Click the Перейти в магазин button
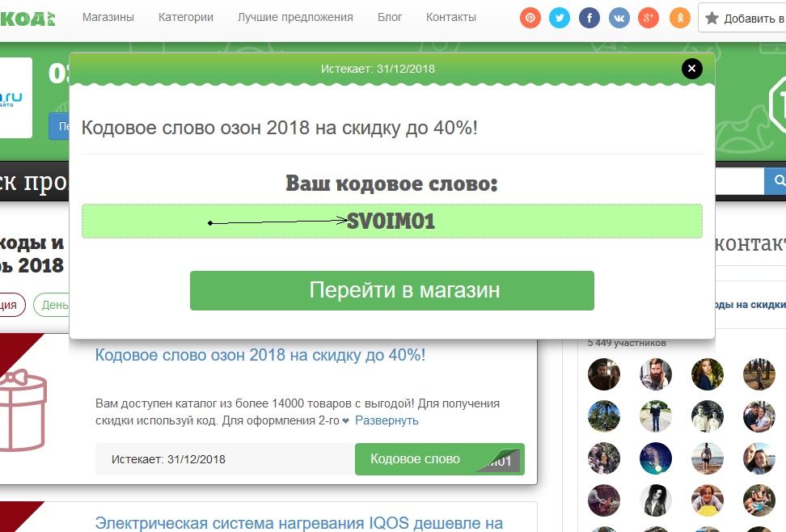This screenshot has width=786, height=532. 392,291
